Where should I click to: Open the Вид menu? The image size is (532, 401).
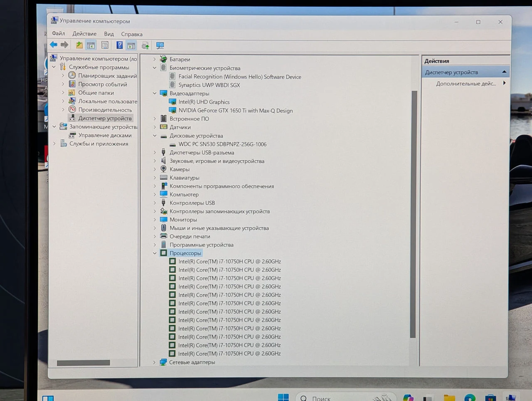coord(109,34)
